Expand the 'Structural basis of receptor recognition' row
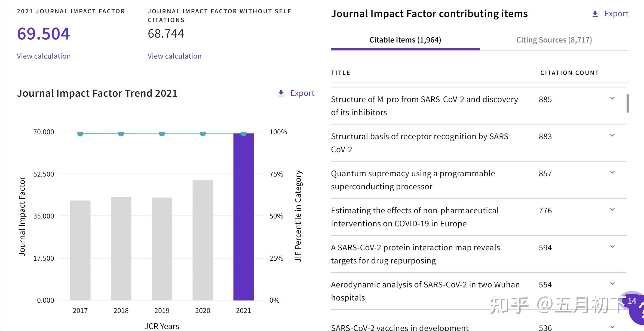 [x=612, y=135]
